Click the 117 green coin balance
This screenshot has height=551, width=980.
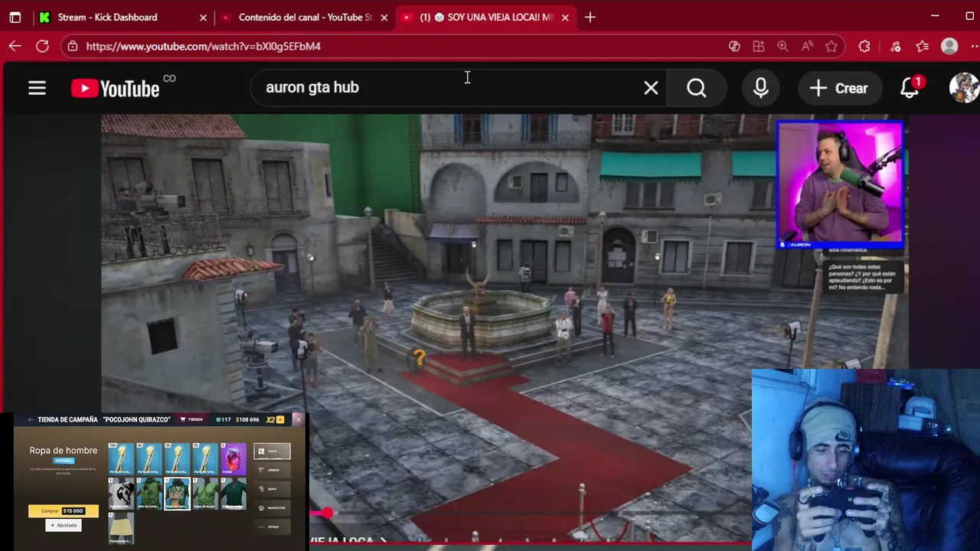[224, 419]
